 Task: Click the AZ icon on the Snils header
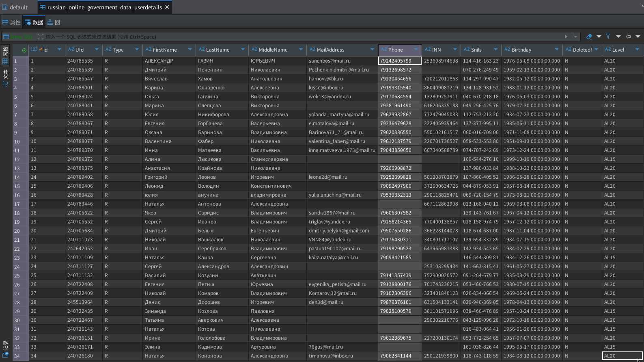(467, 50)
